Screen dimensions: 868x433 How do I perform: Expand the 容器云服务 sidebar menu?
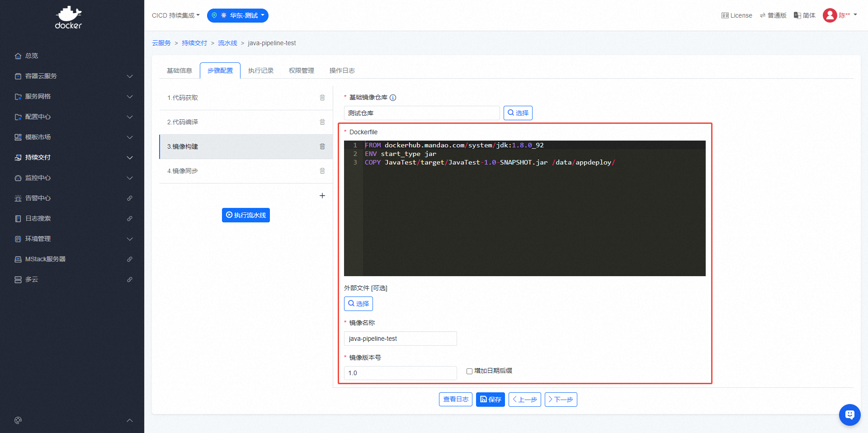click(72, 76)
